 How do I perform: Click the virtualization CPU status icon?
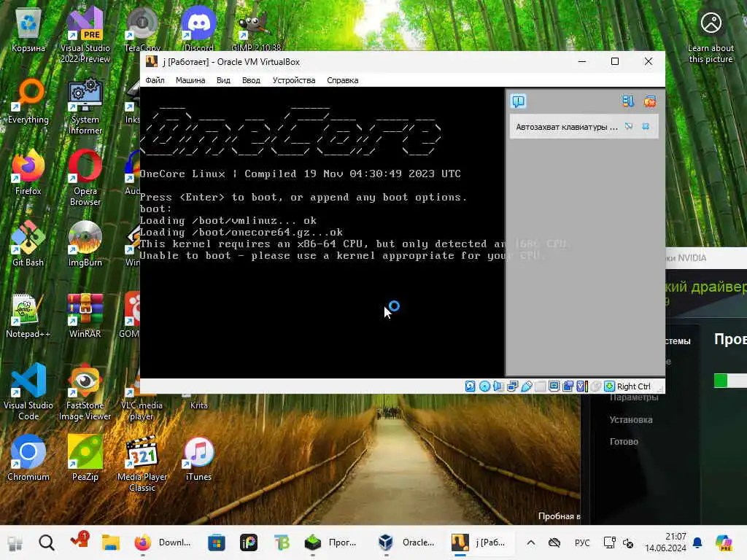tap(581, 386)
